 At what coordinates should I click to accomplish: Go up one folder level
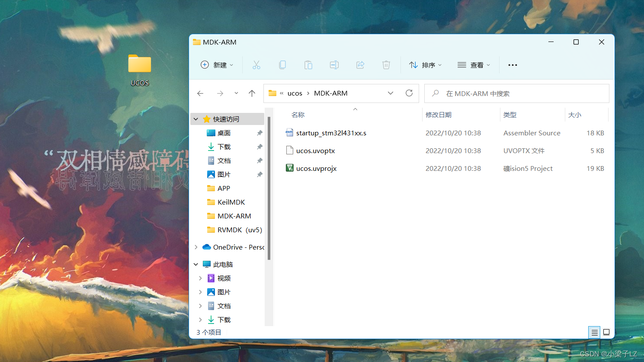click(252, 93)
